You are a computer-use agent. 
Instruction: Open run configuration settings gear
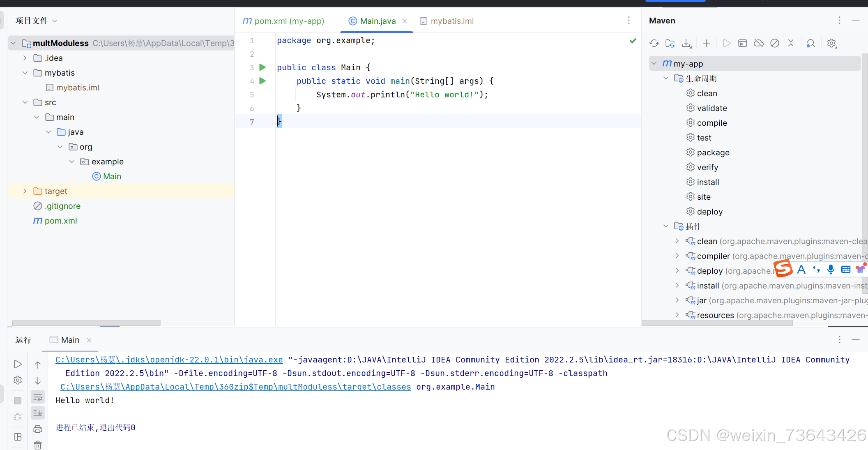(x=18, y=380)
